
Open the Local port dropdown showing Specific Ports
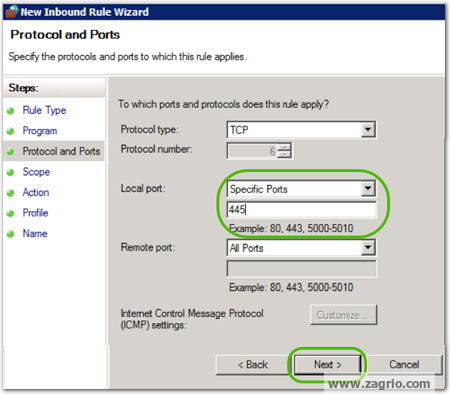[x=301, y=189]
